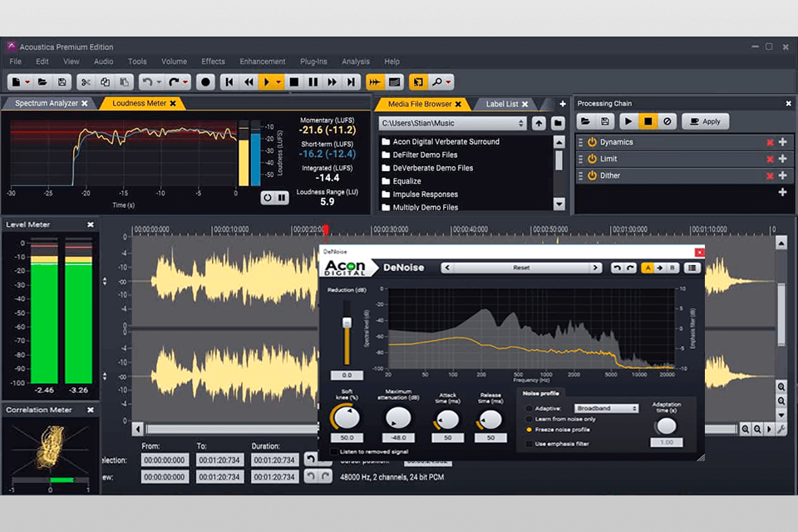Toggle power for the Dynamics effect
Viewport: 798px width, 532px height.
(x=592, y=142)
